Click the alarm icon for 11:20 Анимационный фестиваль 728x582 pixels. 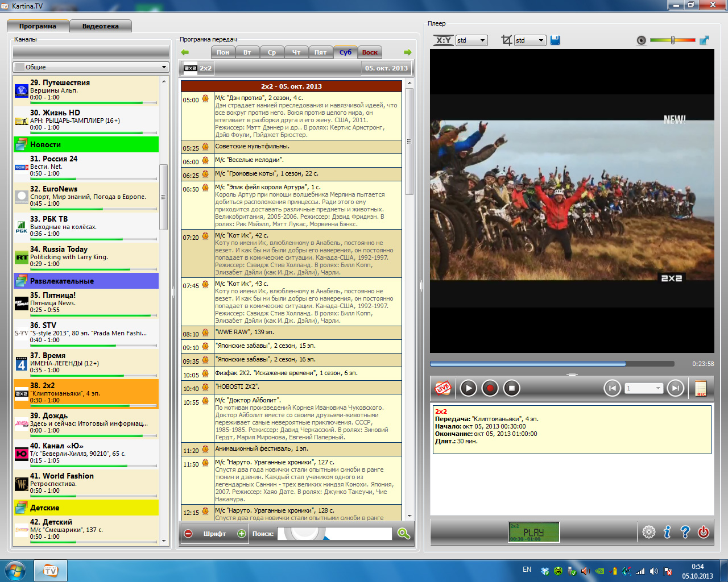tap(205, 450)
